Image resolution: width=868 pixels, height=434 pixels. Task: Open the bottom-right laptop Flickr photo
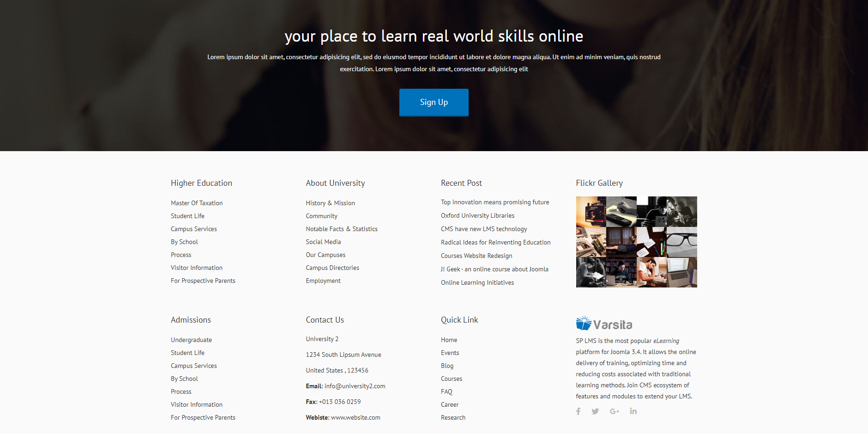click(682, 272)
